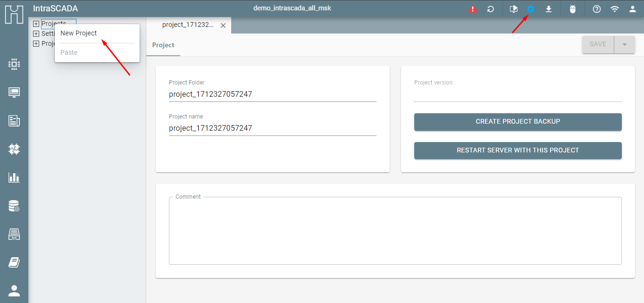Click CREATE PROJECT BACKUP button
The image size is (644, 303).
tap(518, 122)
